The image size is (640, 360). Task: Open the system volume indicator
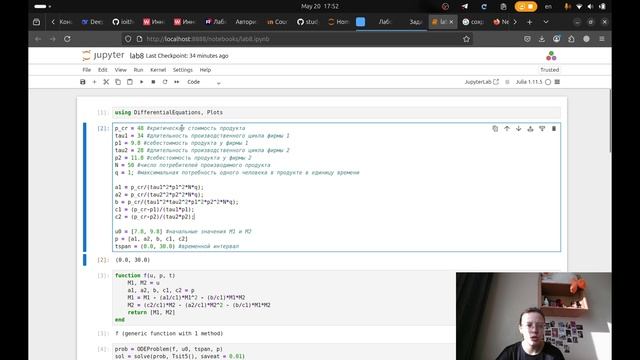(590, 7)
